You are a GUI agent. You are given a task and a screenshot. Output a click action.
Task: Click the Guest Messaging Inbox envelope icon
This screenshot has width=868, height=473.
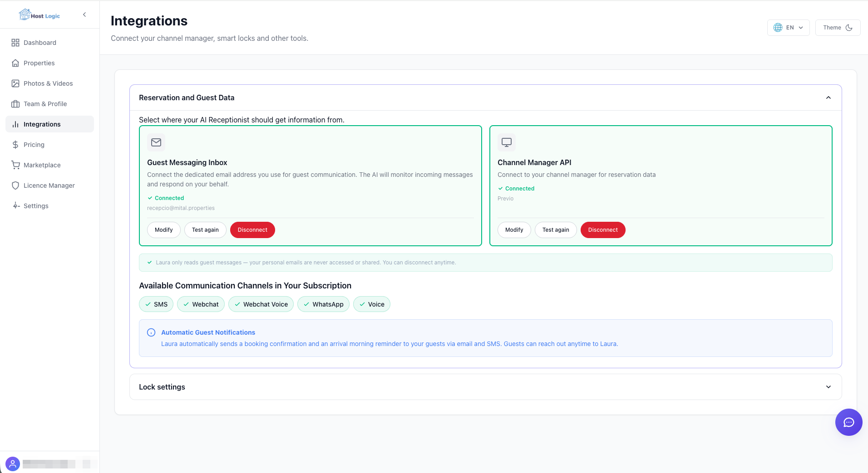(156, 142)
